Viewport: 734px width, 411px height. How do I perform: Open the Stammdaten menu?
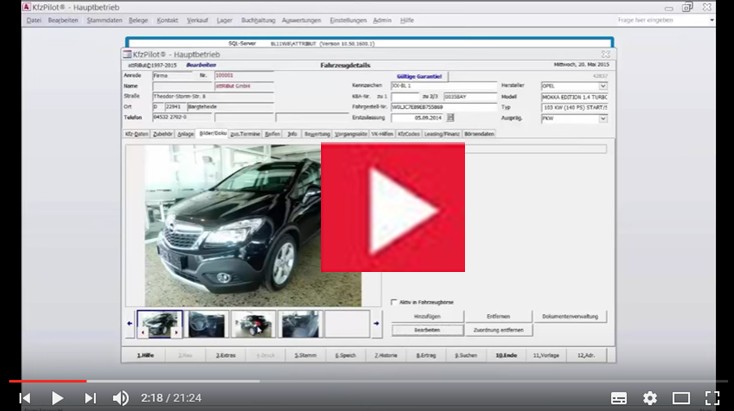104,20
